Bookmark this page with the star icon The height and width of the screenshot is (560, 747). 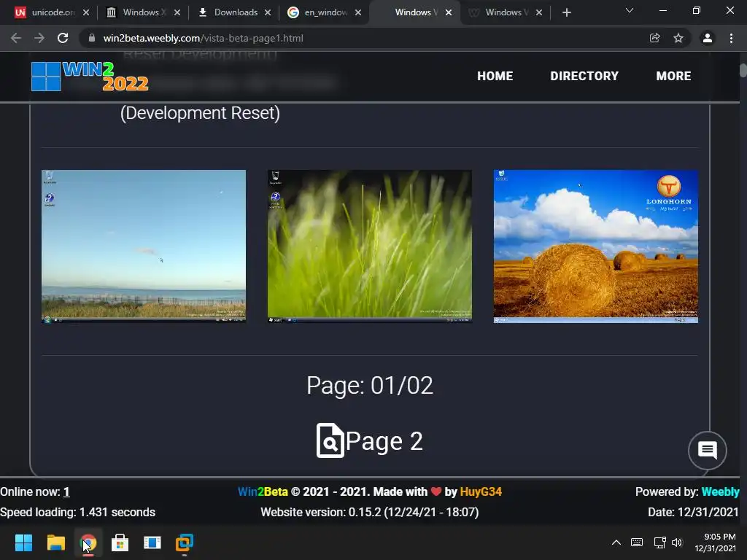[678, 38]
